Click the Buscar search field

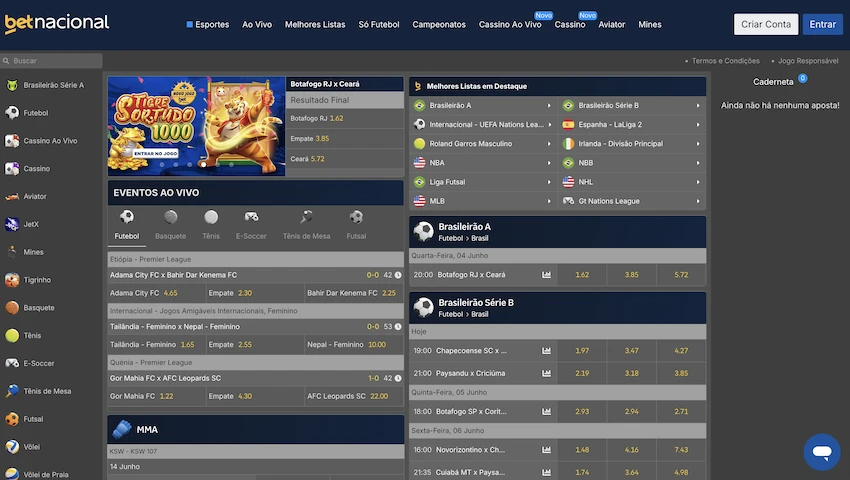51,61
